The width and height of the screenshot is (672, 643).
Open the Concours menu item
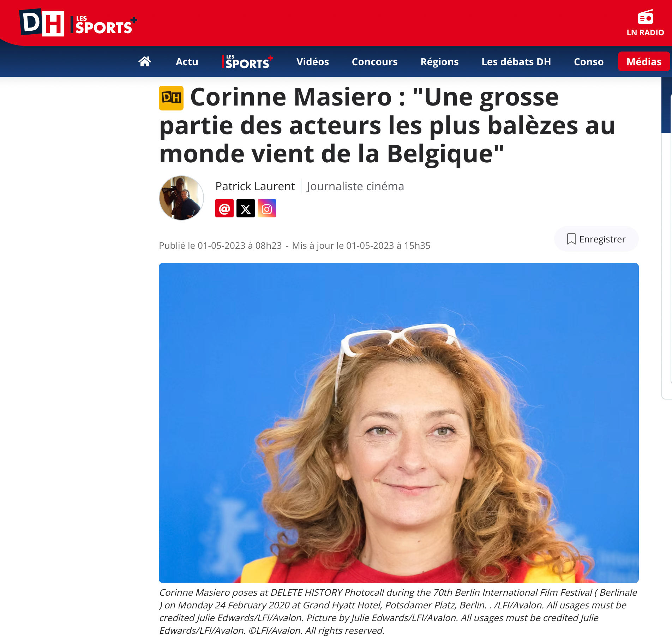(375, 61)
